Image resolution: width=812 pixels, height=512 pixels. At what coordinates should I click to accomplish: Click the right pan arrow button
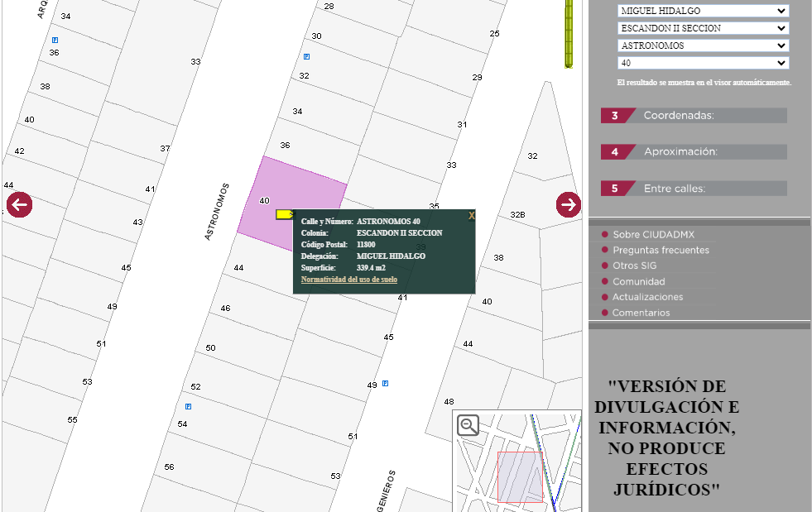569,204
